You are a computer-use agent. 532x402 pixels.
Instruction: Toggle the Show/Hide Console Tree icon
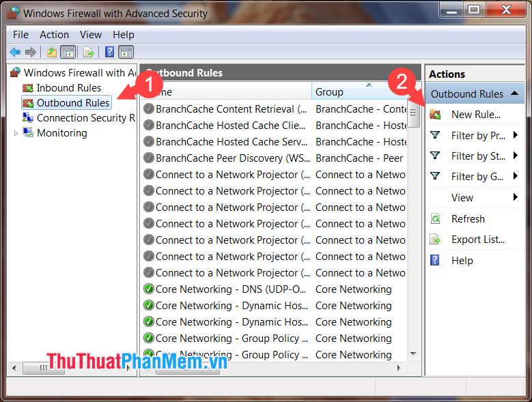(68, 52)
